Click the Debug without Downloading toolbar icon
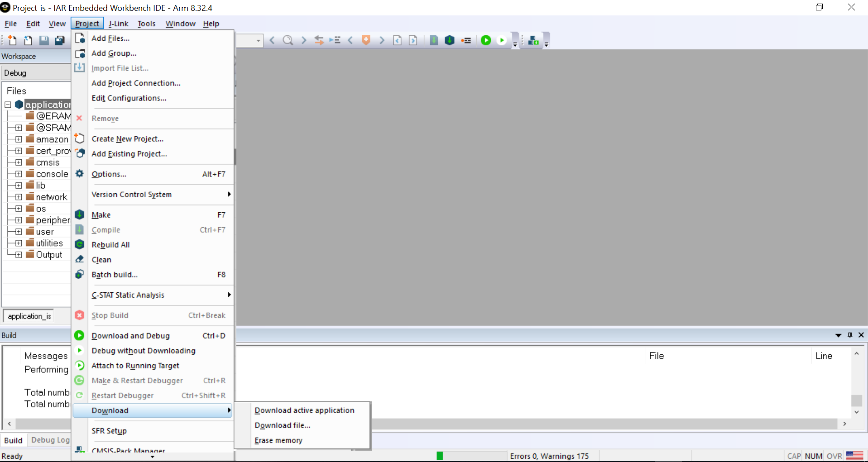Viewport: 868px width, 462px height. tap(502, 40)
